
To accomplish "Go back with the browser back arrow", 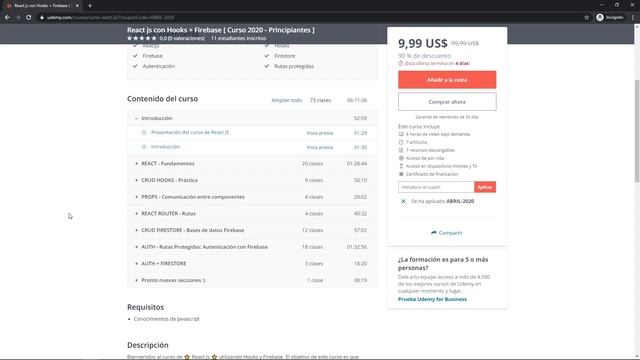I will pyautogui.click(x=7, y=18).
